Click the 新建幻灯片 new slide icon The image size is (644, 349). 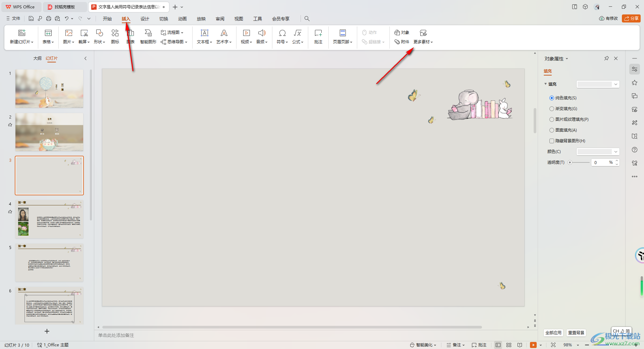click(22, 33)
